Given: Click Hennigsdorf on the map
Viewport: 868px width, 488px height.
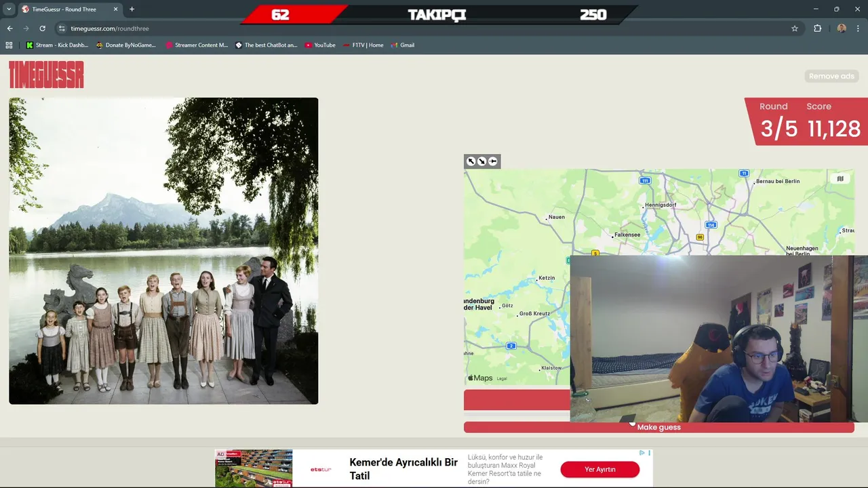Looking at the screenshot, I should 660,205.
